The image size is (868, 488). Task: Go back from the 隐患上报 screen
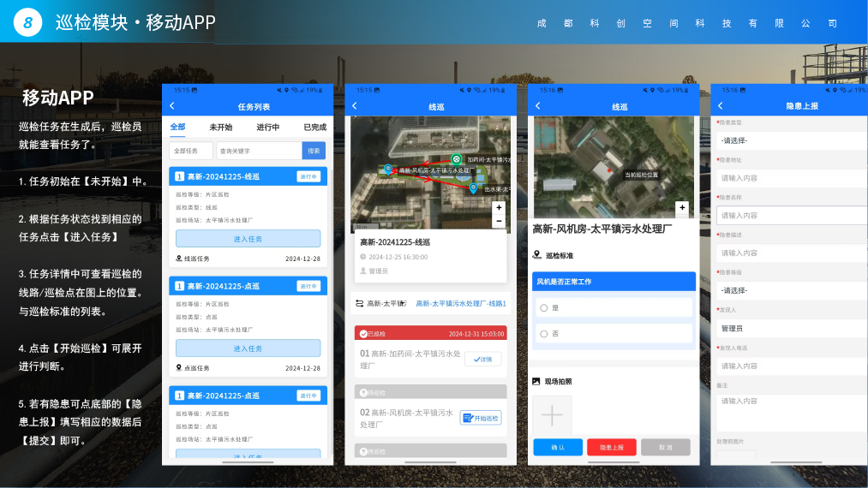[721, 106]
